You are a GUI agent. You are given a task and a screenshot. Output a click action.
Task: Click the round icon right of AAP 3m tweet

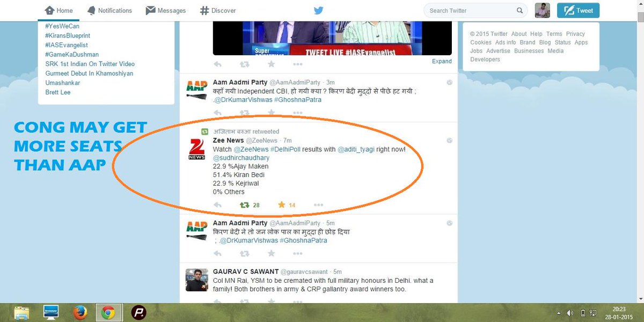[450, 82]
